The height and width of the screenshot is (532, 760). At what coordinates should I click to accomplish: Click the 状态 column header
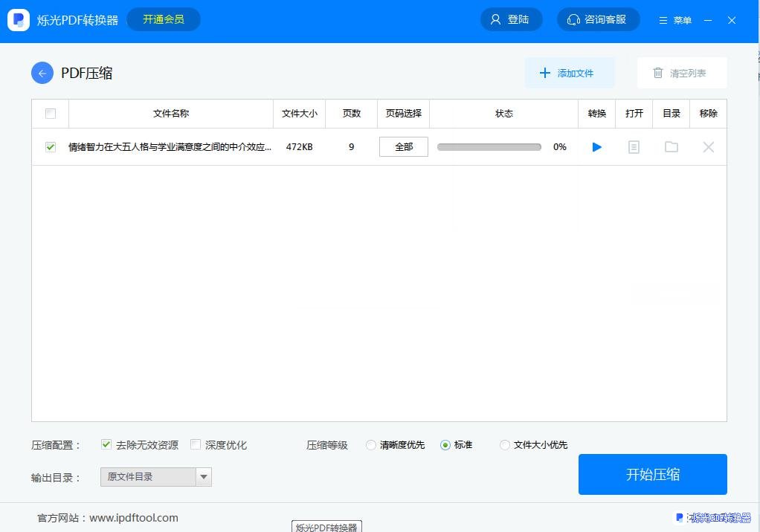[503, 113]
